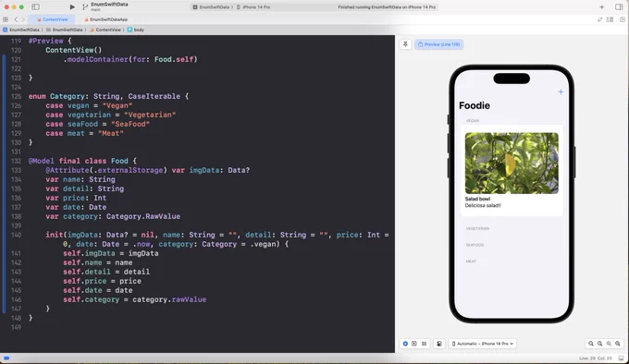The height and width of the screenshot is (364, 629).
Task: Zoom the preview to fit
Action: tap(609, 344)
